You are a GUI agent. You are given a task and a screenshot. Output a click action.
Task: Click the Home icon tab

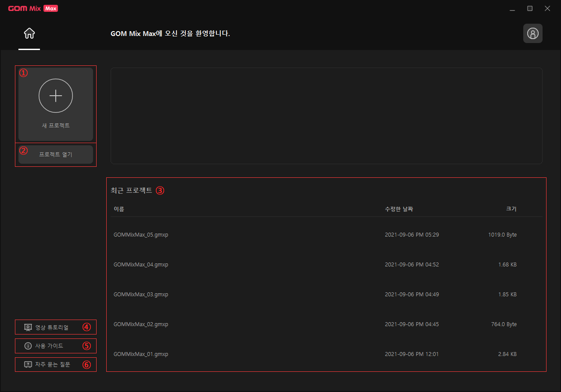click(29, 33)
